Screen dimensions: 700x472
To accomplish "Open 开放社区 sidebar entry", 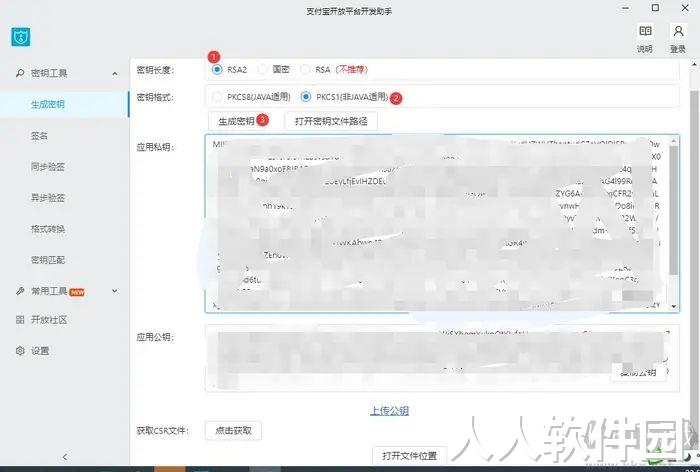I will coord(49,320).
